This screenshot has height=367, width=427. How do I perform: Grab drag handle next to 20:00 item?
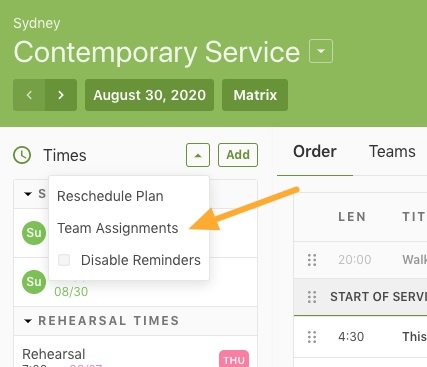pos(312,260)
